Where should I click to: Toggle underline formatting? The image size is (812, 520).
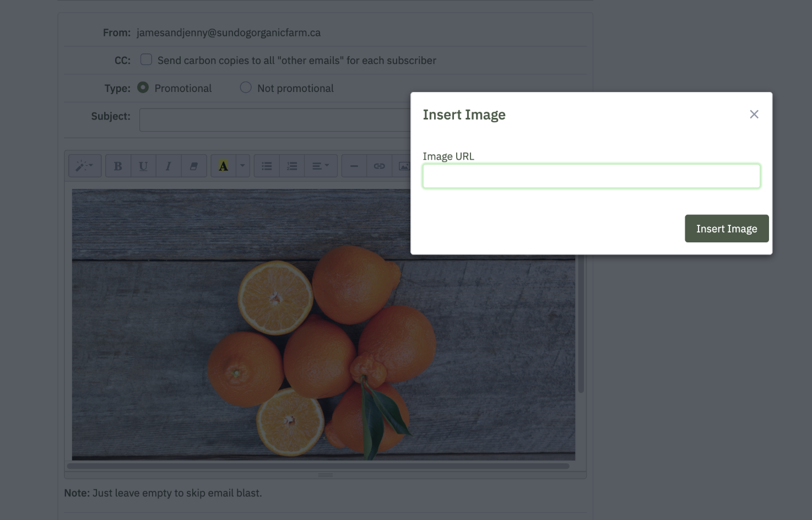click(x=143, y=166)
